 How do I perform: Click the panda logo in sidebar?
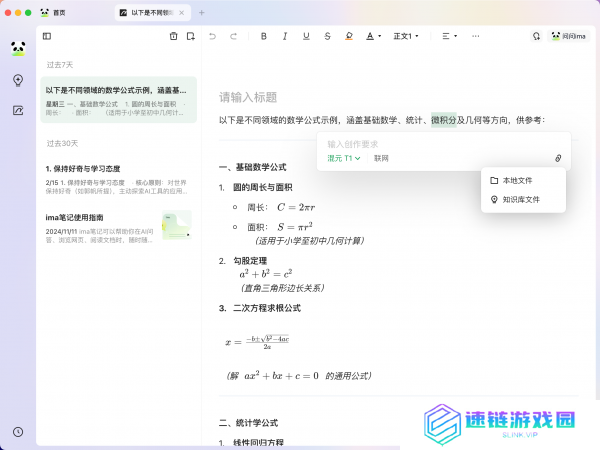tap(18, 49)
